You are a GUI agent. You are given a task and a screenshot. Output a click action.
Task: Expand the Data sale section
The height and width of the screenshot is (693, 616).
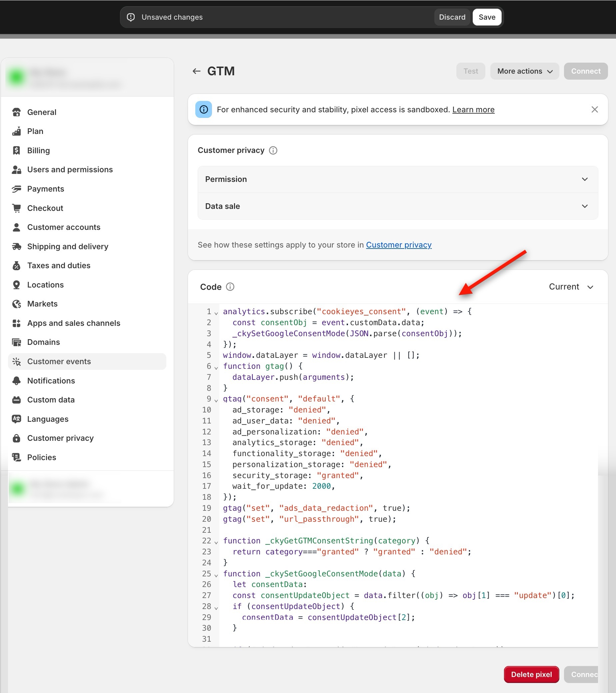pyautogui.click(x=398, y=206)
